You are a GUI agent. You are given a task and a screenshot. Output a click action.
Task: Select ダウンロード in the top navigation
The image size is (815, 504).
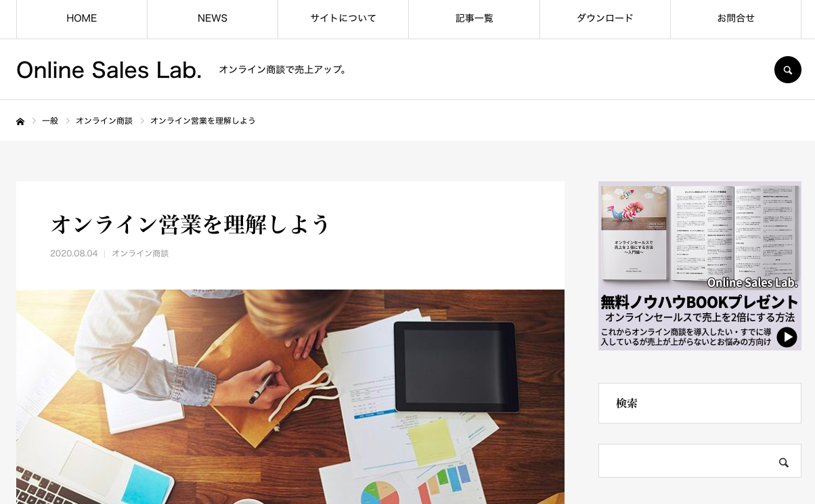tap(605, 19)
